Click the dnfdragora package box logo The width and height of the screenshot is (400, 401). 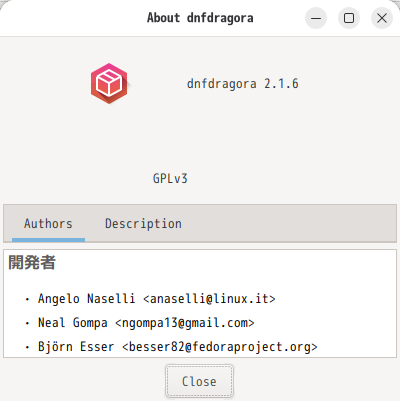pos(109,84)
